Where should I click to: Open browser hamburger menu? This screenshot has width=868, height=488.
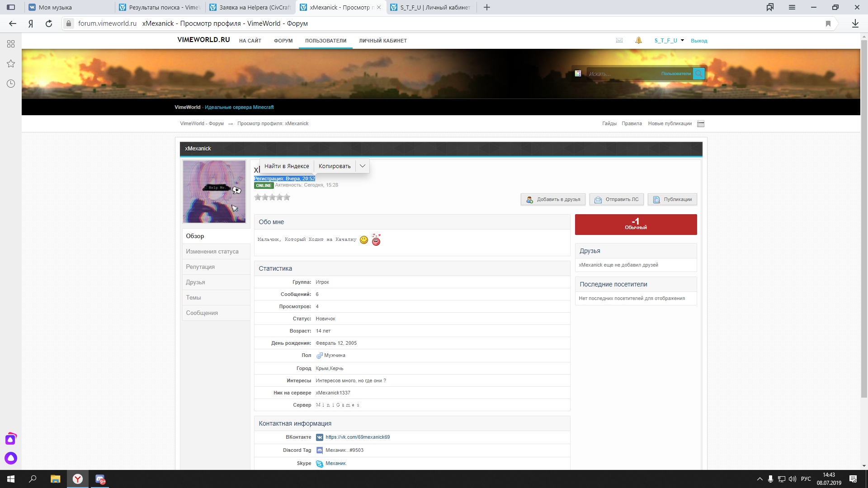pos(792,7)
